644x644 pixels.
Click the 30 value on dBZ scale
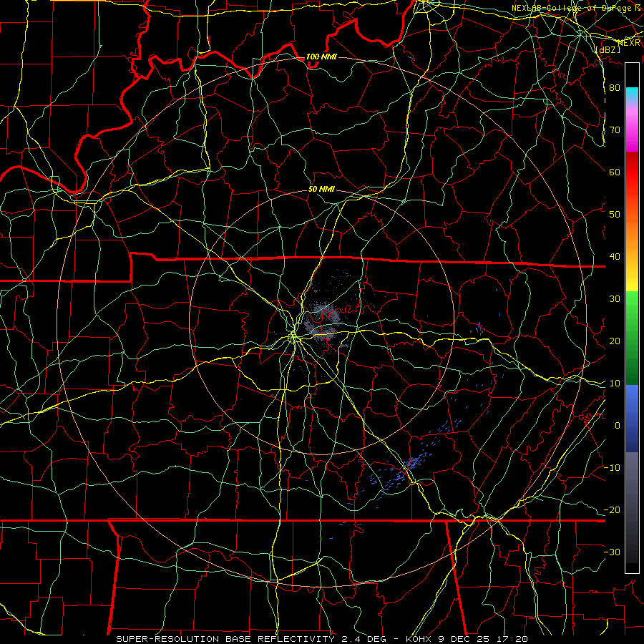[615, 299]
